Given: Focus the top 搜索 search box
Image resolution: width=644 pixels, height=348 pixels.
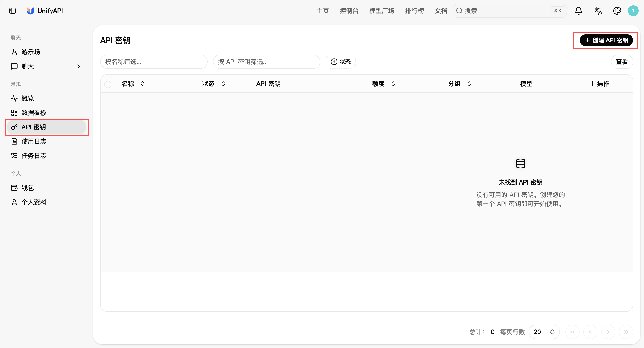Looking at the screenshot, I should (x=510, y=11).
